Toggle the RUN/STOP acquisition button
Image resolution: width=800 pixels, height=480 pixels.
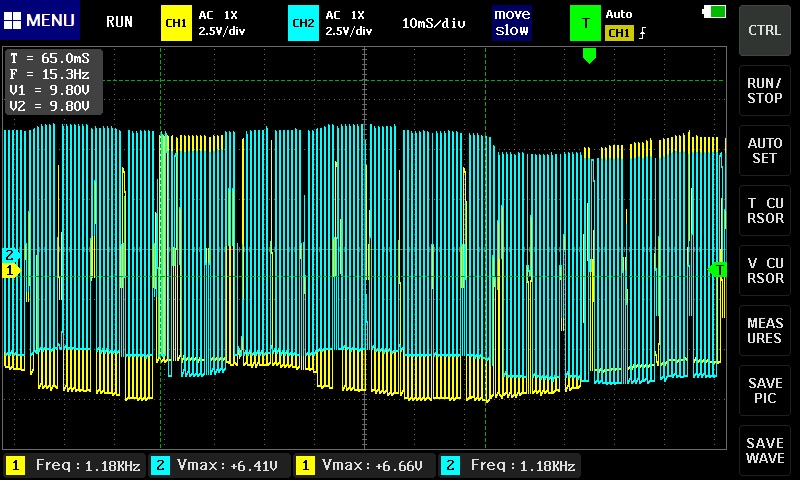coord(765,90)
